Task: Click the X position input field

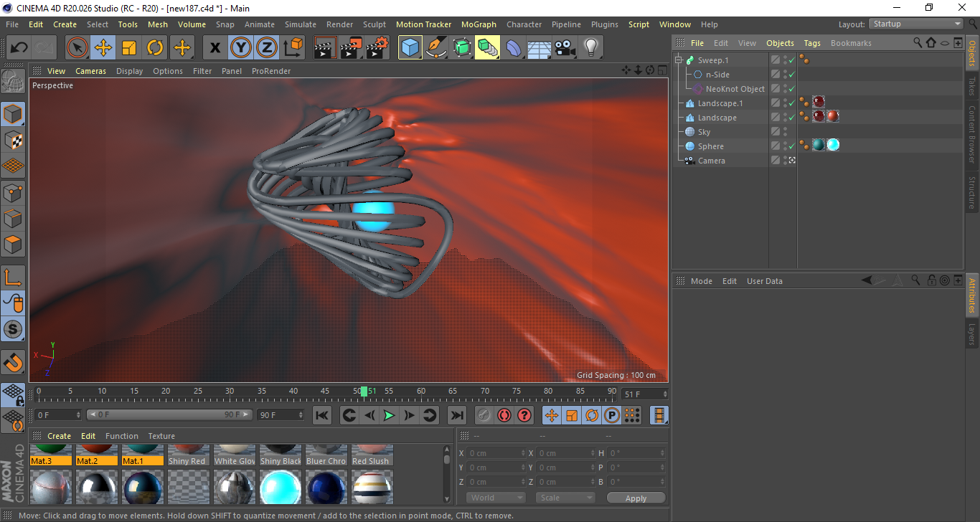Action: pyautogui.click(x=496, y=453)
